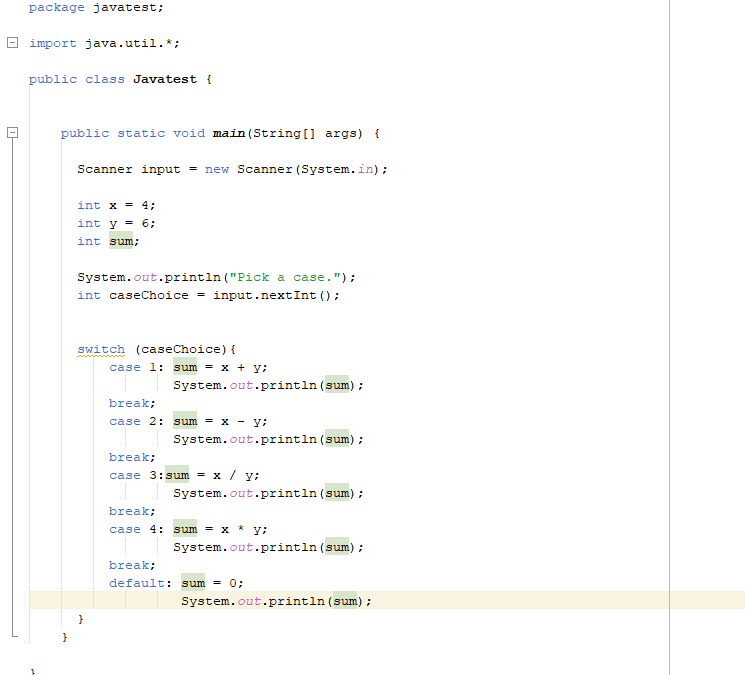Viewport: 745px width, 675px height.
Task: Collapse the main method fold marker
Action: (x=12, y=133)
